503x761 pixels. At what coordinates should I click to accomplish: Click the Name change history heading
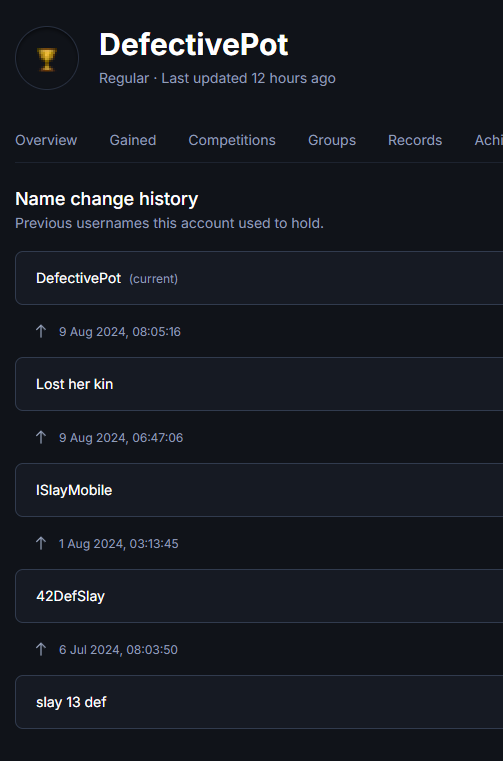[107, 199]
